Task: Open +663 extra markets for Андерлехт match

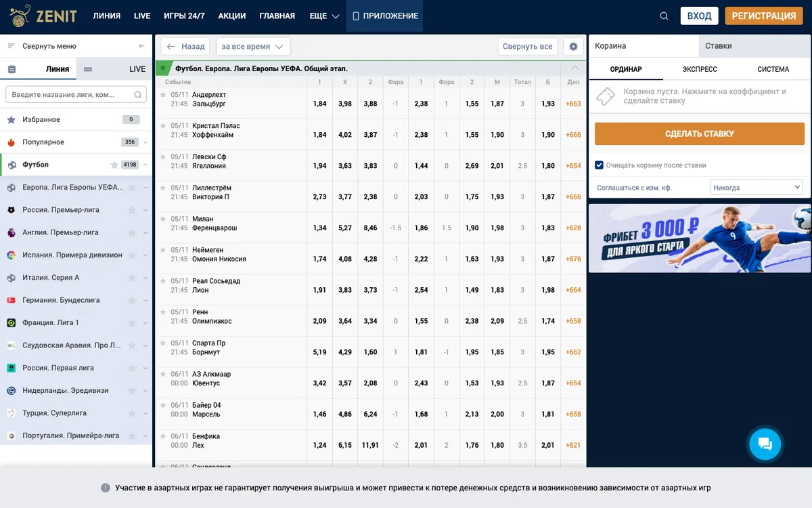Action: click(x=573, y=104)
